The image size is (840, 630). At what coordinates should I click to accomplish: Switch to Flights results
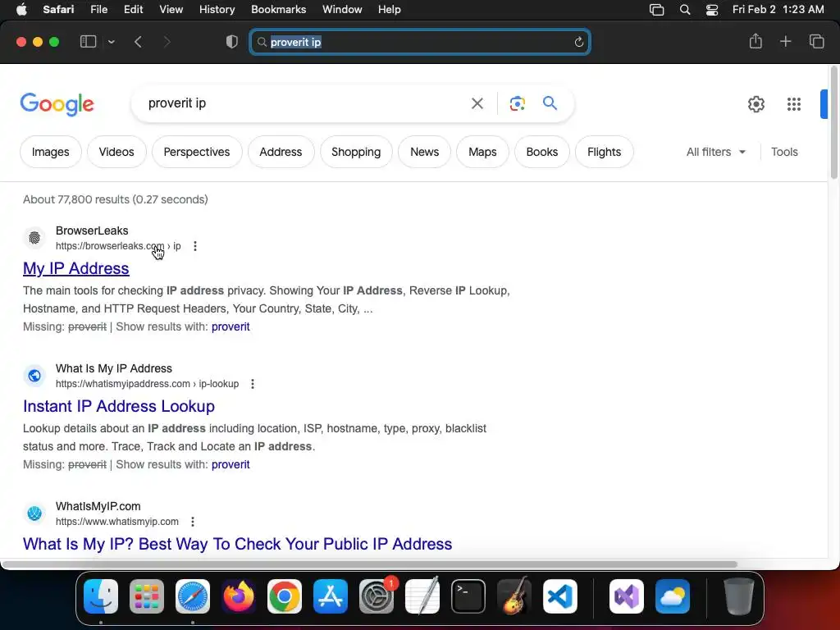coord(604,152)
